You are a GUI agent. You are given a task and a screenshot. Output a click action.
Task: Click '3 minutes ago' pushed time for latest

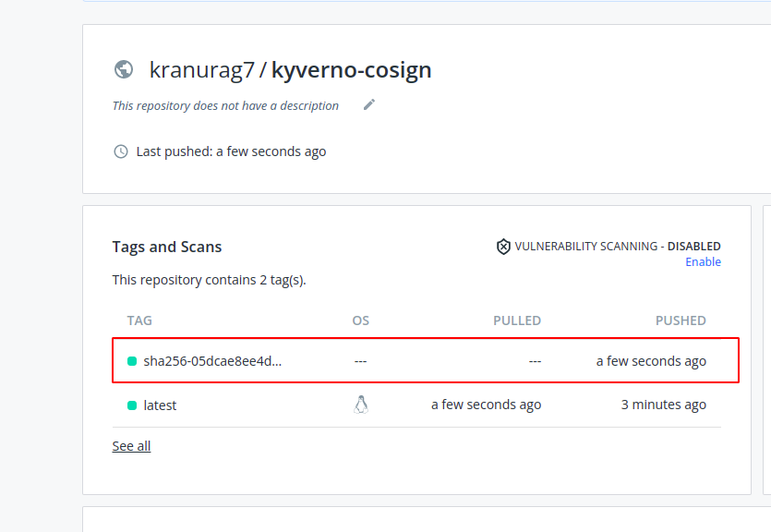[x=663, y=405]
